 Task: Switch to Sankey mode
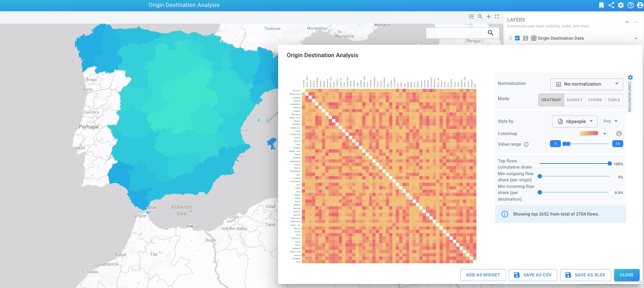point(574,100)
